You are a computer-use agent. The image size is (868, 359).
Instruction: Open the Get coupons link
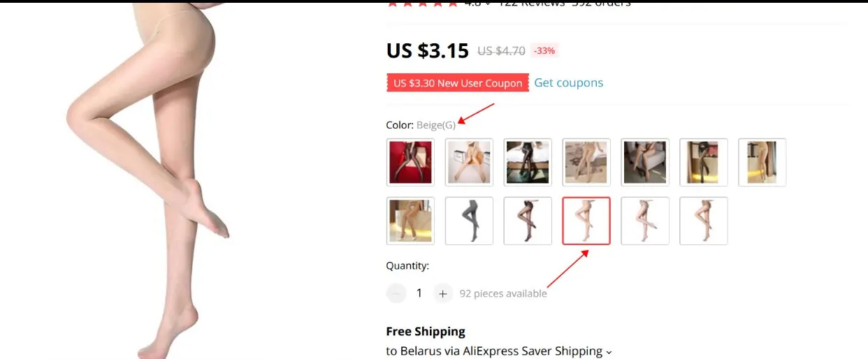[x=568, y=82]
